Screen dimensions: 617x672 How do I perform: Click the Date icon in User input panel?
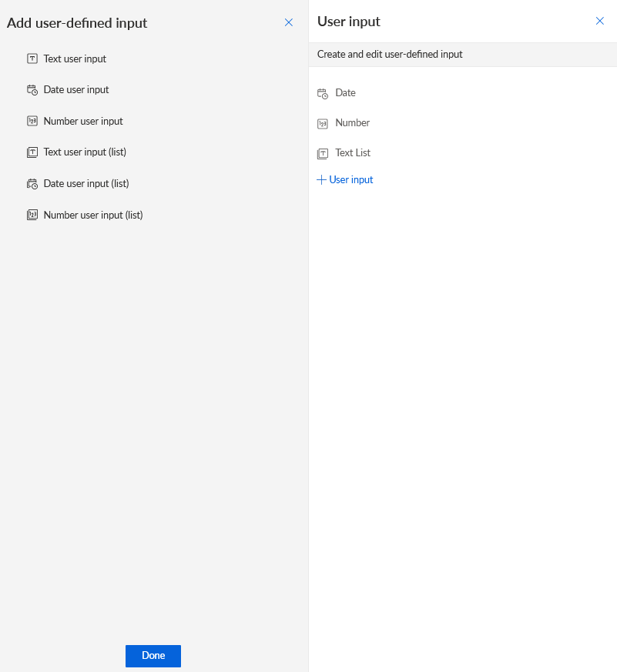coord(323,93)
